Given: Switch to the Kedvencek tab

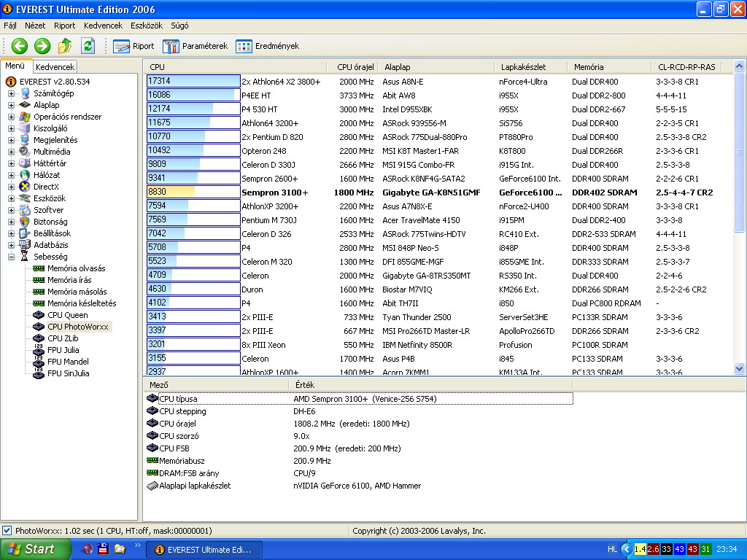Looking at the screenshot, I should (x=55, y=67).
